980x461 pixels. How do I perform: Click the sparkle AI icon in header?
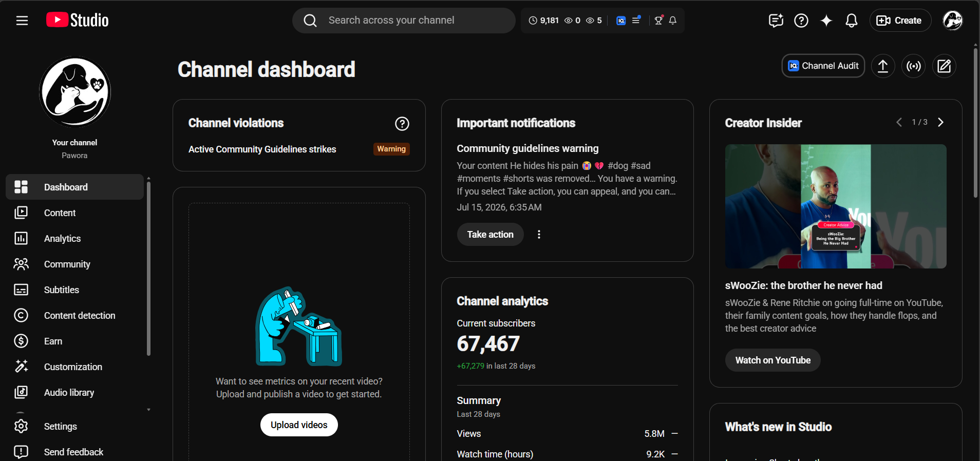826,21
